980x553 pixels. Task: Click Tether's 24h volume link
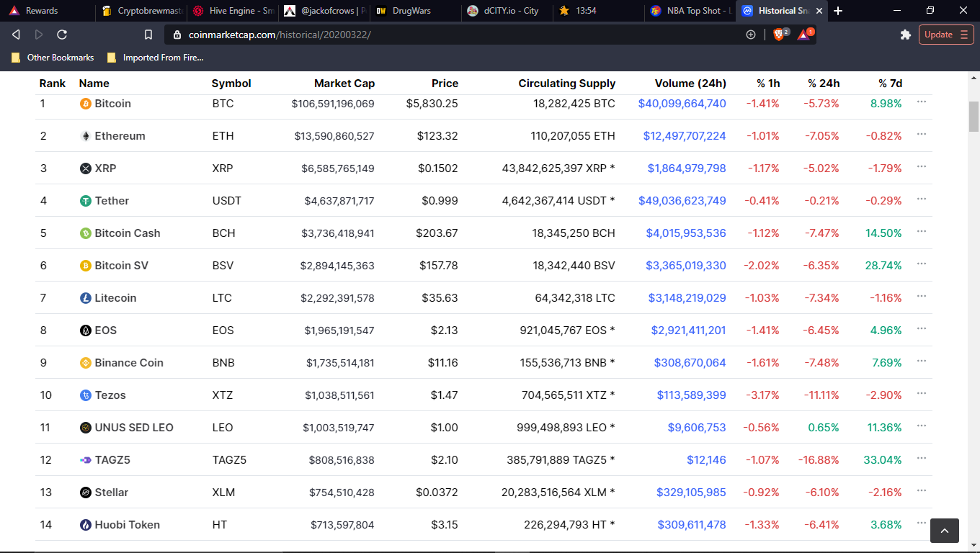point(682,201)
